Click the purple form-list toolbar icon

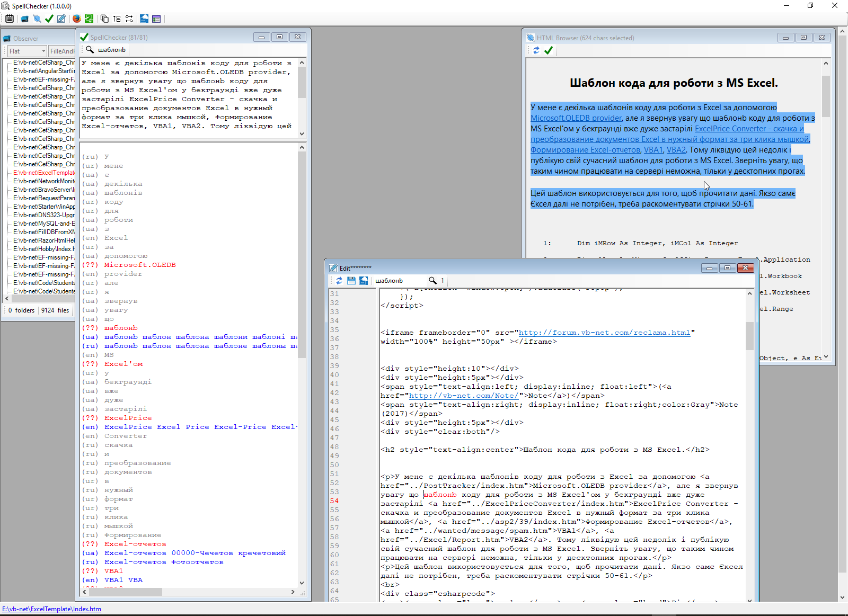pos(156,19)
